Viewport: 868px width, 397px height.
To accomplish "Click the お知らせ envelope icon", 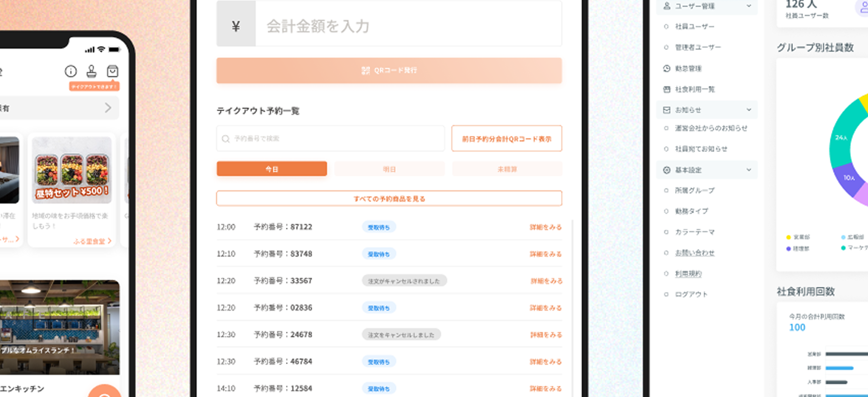I will (667, 110).
